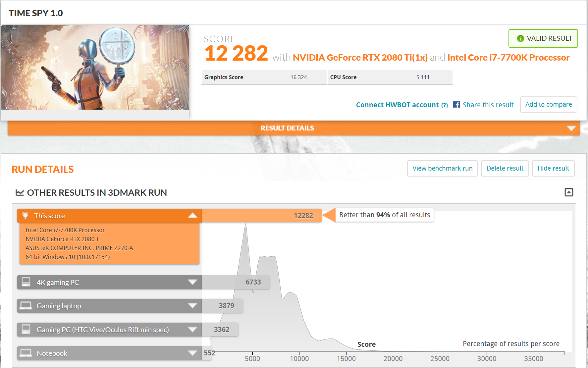The image size is (588, 368).
Task: Click the TIME SPY 1.0 title
Action: coord(36,13)
